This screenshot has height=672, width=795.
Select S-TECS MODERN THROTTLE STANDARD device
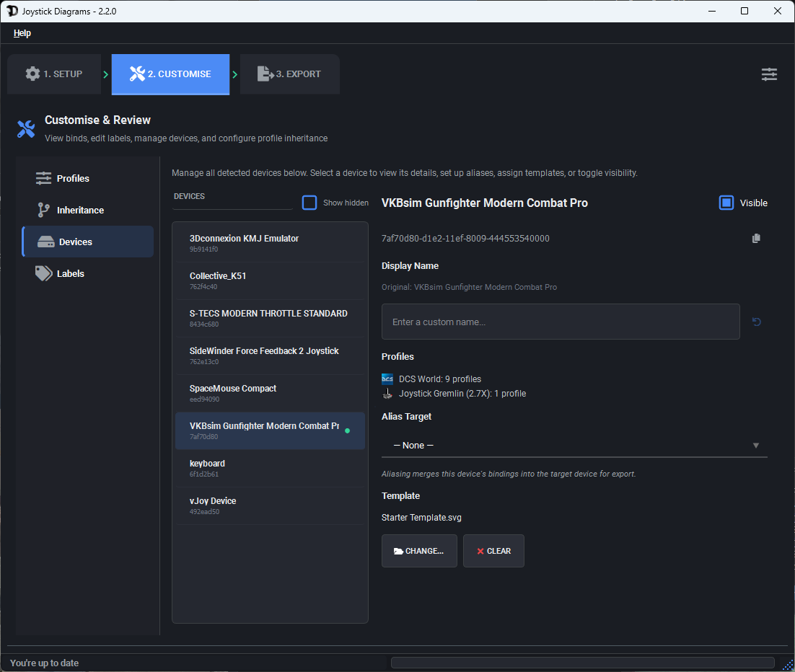click(270, 318)
